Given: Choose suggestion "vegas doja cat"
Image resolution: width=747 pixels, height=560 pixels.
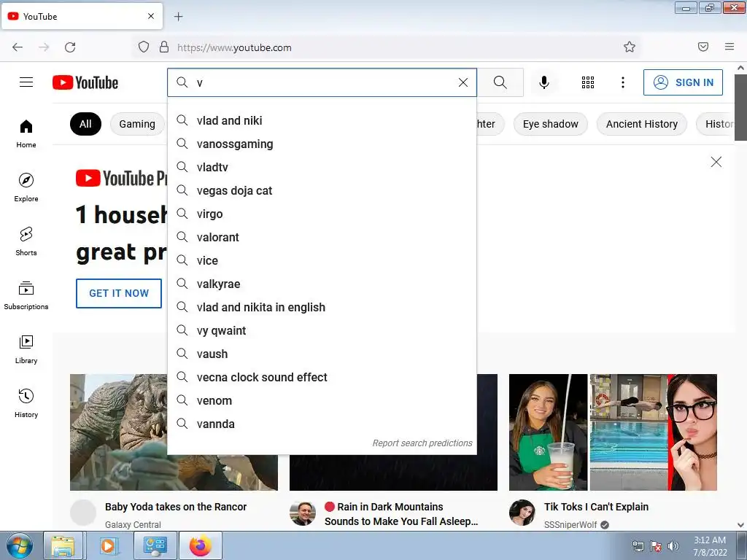Looking at the screenshot, I should 322,190.
